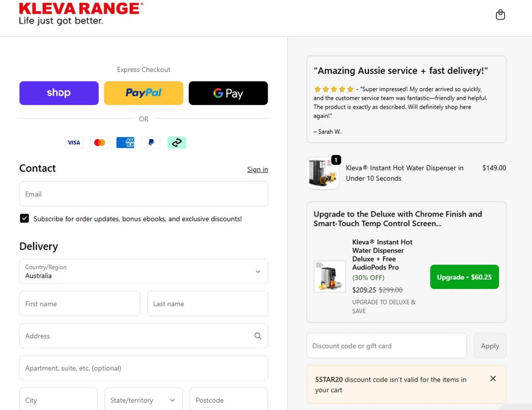The height and width of the screenshot is (410, 532).
Task: Click the Visa card icon
Action: (74, 142)
